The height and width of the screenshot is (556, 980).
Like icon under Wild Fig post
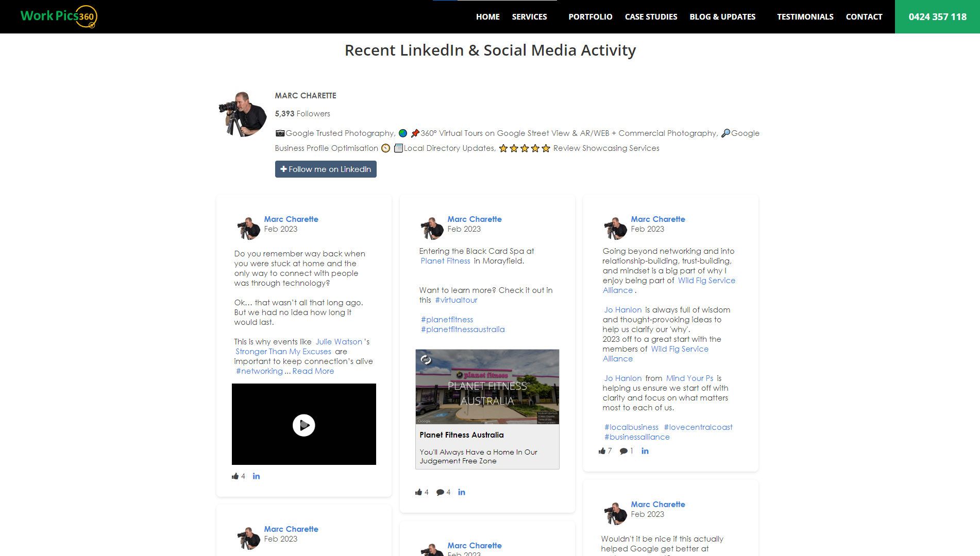602,451
